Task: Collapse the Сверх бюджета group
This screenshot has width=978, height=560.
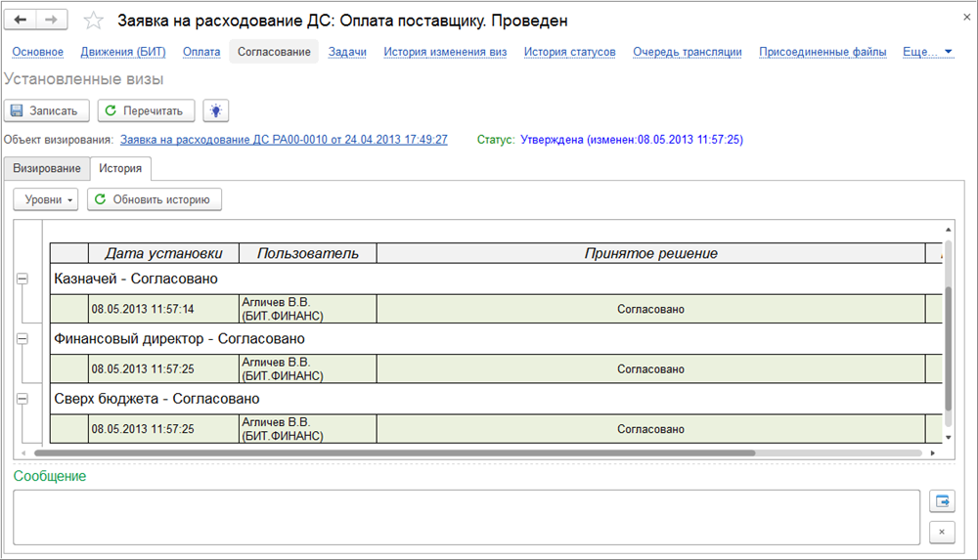Action: pyautogui.click(x=22, y=399)
